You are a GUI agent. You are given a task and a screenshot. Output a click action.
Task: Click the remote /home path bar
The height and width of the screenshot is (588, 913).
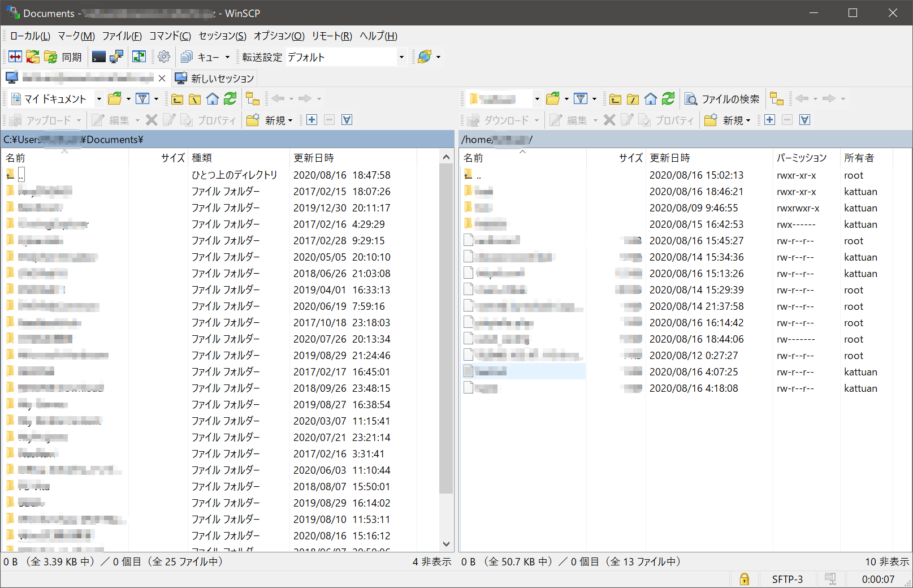click(x=685, y=139)
